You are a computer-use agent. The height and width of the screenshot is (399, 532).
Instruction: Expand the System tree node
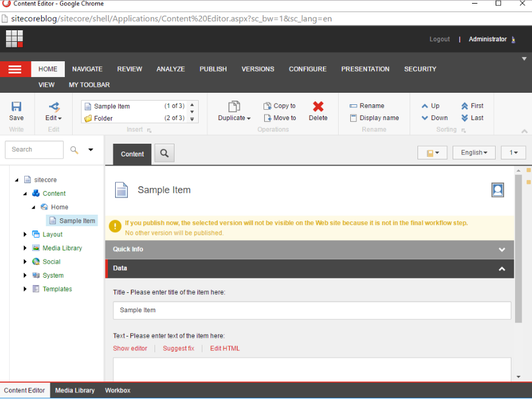pyautogui.click(x=25, y=275)
